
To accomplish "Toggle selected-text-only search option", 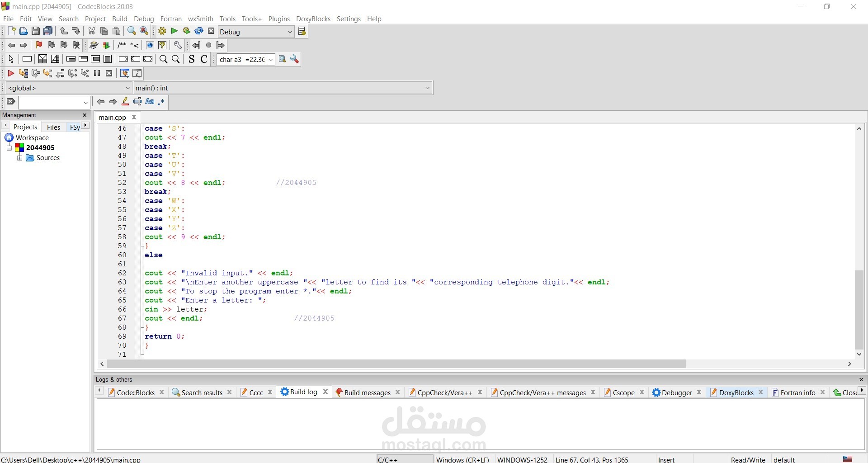I will 137,102.
